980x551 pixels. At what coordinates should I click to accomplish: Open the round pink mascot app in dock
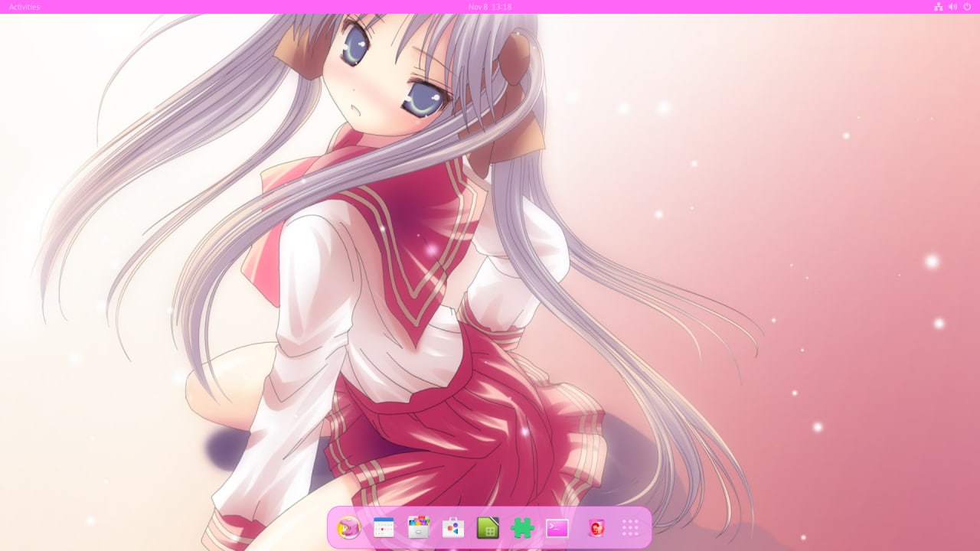349,527
